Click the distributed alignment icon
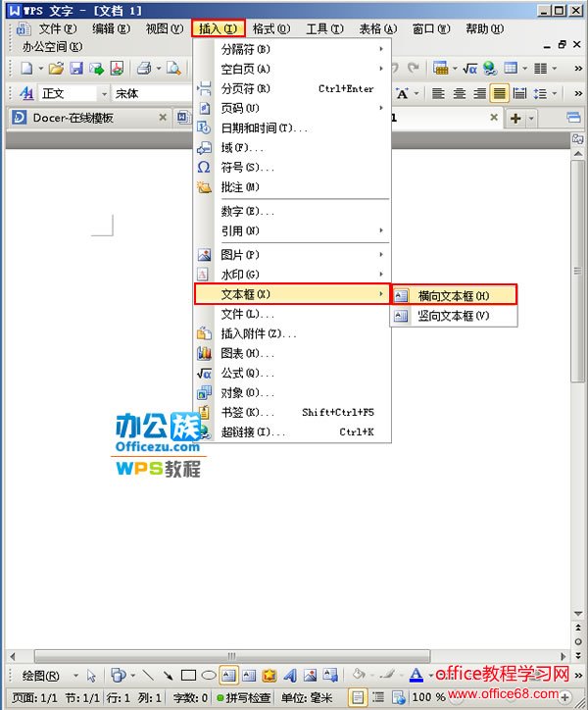 pyautogui.click(x=519, y=93)
